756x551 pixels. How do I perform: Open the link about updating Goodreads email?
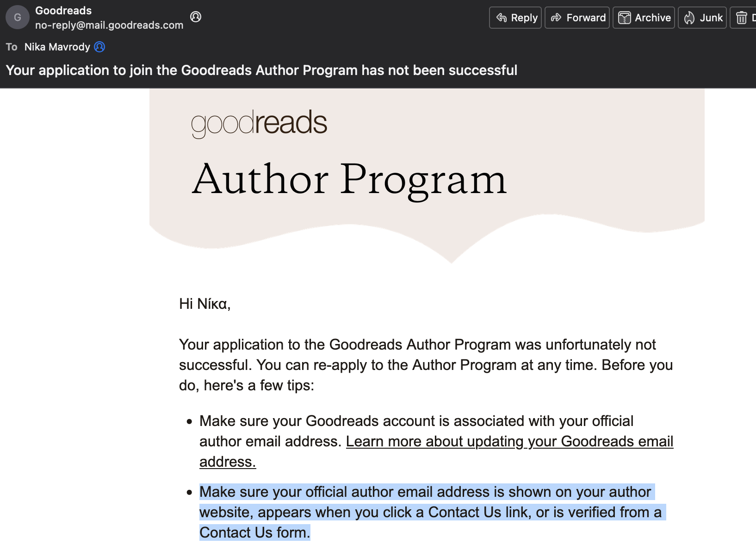tap(509, 441)
